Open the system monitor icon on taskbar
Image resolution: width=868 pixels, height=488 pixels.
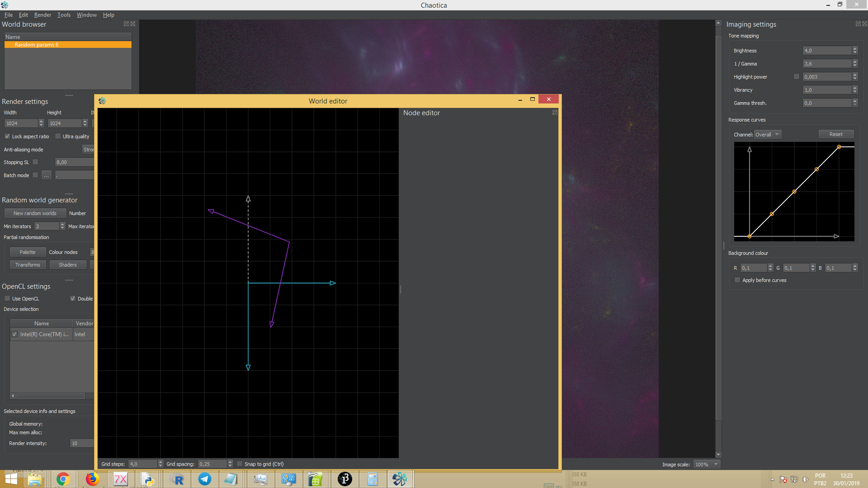(260, 479)
